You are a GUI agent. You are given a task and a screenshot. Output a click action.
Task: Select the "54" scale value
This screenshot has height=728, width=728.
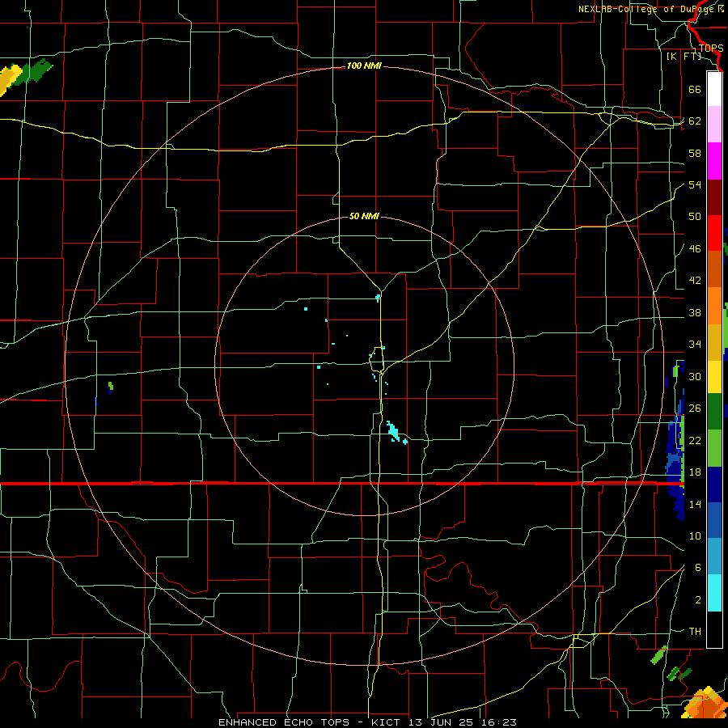click(695, 184)
